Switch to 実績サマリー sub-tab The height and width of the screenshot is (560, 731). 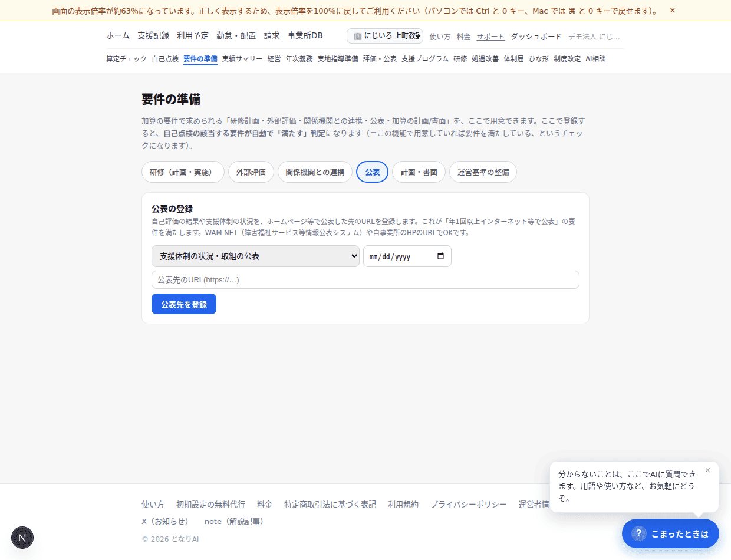click(x=242, y=59)
